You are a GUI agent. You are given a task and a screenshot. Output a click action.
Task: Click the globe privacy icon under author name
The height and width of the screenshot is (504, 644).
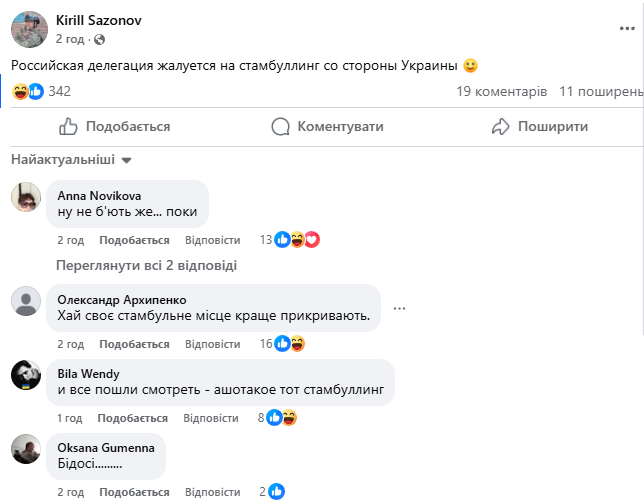point(98,39)
